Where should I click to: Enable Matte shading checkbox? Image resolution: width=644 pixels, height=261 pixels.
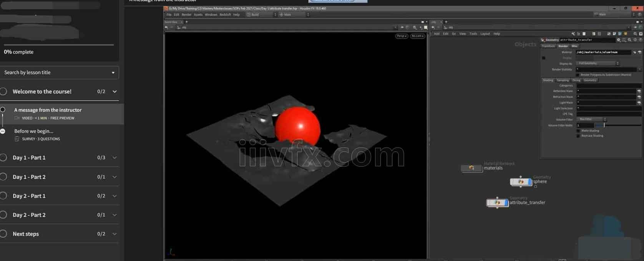pyautogui.click(x=578, y=131)
